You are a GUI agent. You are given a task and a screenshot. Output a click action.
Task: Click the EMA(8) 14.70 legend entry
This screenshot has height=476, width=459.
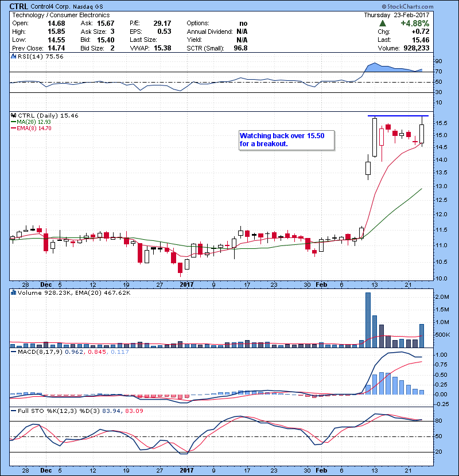[x=31, y=128]
